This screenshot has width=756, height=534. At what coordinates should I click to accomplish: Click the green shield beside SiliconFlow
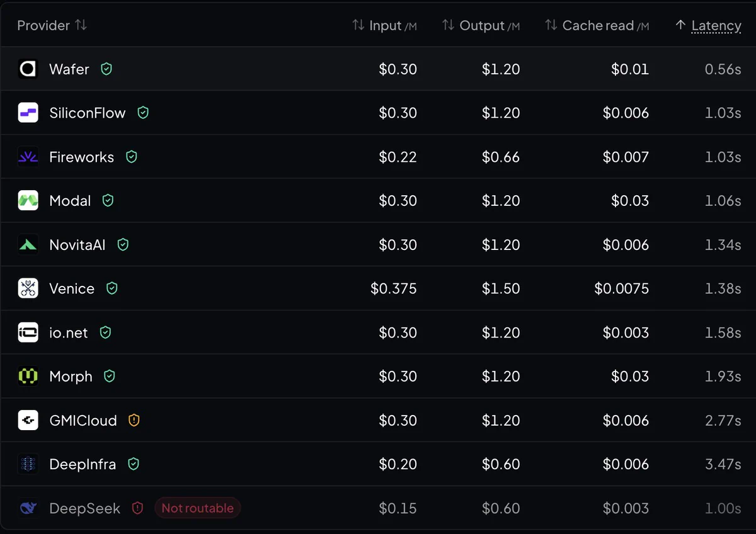click(x=143, y=113)
